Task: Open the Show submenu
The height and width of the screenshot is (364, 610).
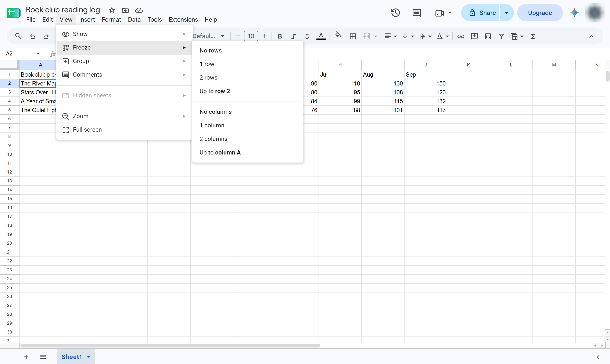Action: click(x=124, y=34)
